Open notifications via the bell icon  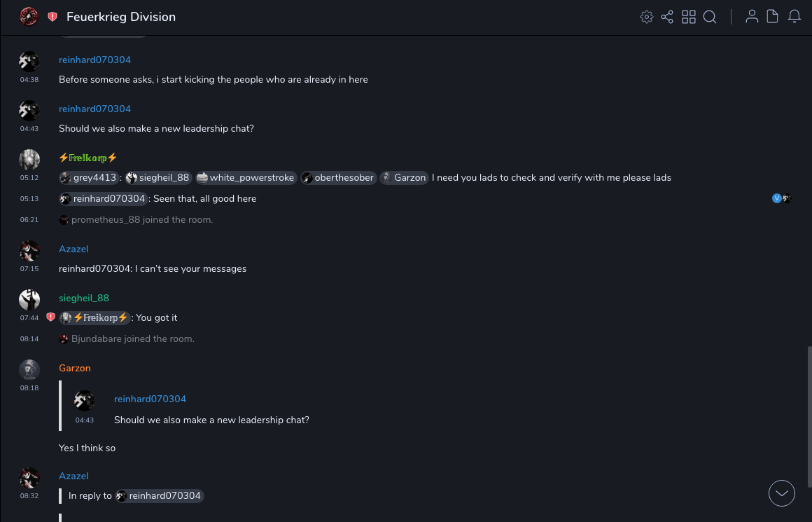click(x=794, y=17)
